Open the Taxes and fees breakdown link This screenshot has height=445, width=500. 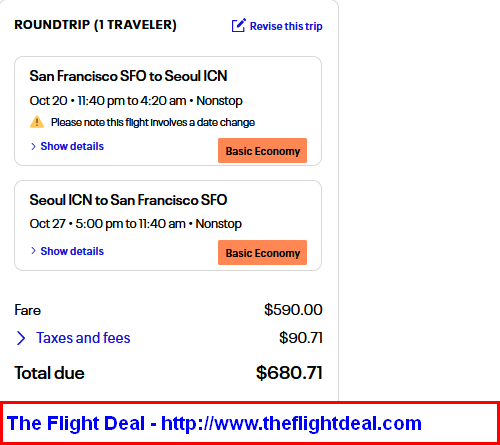(83, 338)
